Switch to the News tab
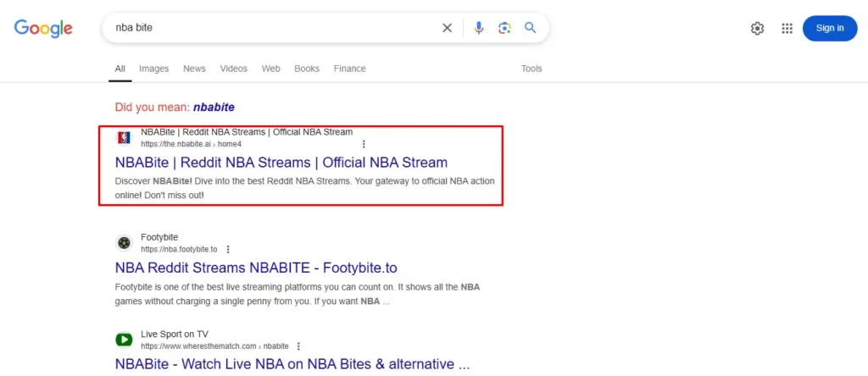 (x=194, y=69)
